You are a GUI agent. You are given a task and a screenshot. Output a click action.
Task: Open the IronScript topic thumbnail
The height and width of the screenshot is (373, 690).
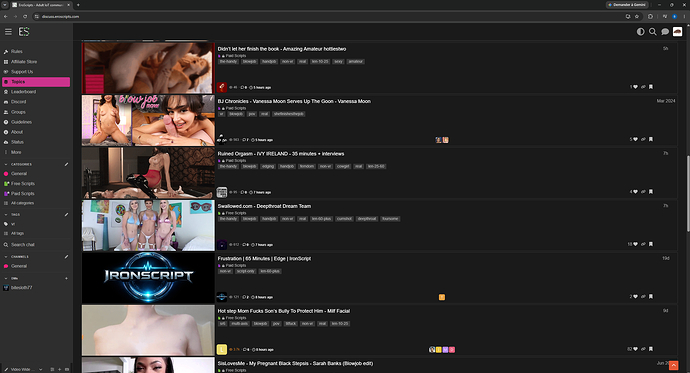[148, 278]
